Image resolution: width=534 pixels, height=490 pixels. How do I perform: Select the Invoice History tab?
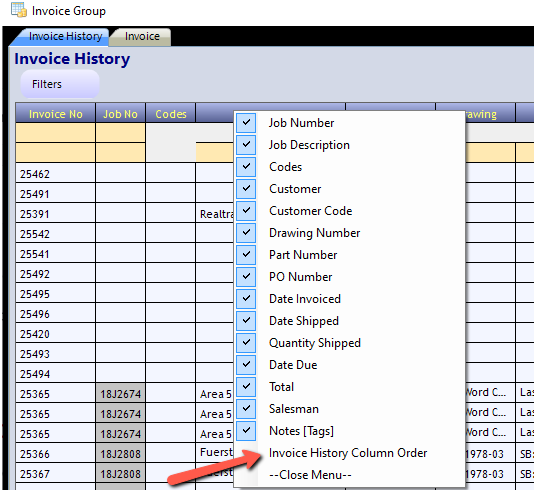(x=65, y=36)
